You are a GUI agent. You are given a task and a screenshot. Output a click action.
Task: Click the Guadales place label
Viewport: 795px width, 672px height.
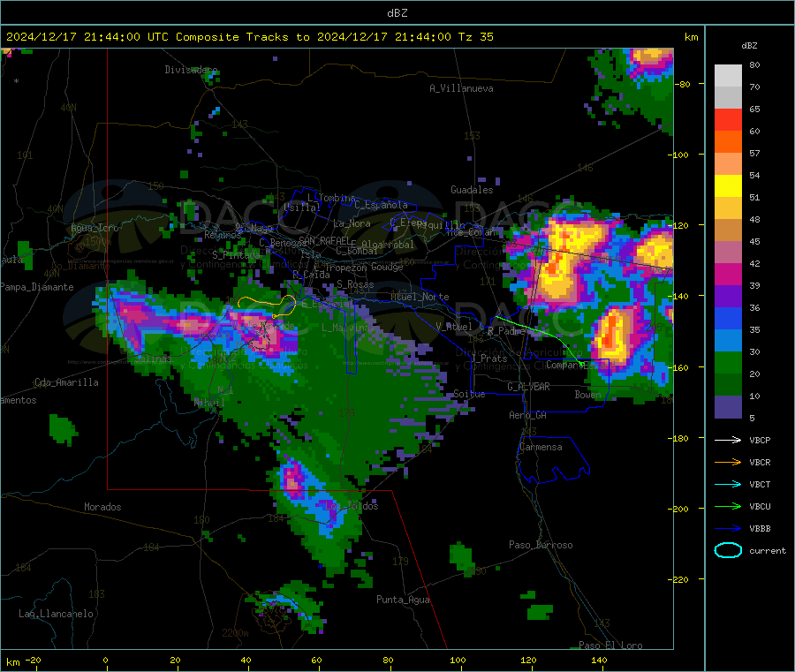pos(472,190)
